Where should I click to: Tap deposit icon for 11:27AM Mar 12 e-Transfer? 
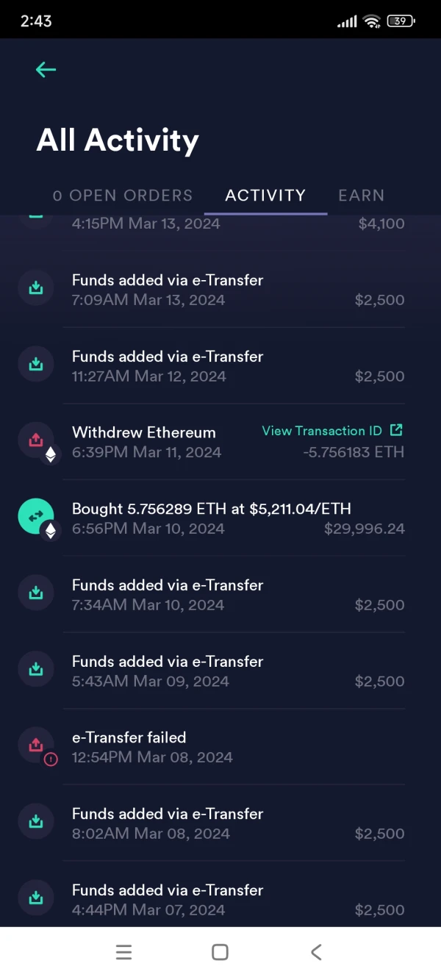(36, 365)
